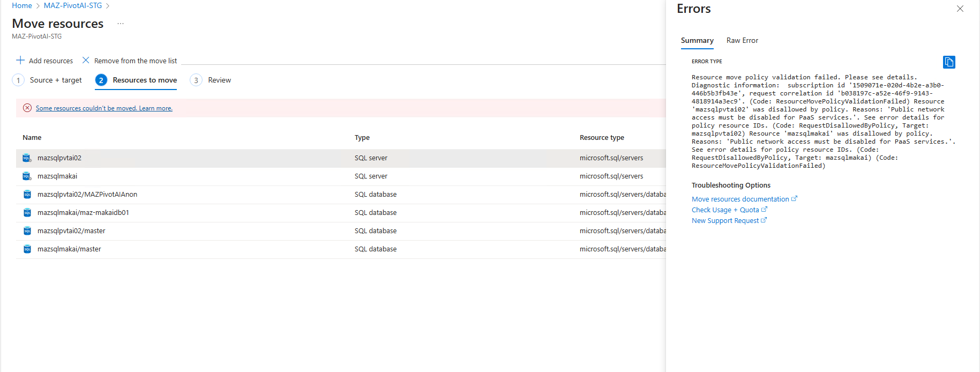Open MAZ-PivotAI-STG breadcrumb link
Viewport: 980px width, 372px height.
point(73,5)
